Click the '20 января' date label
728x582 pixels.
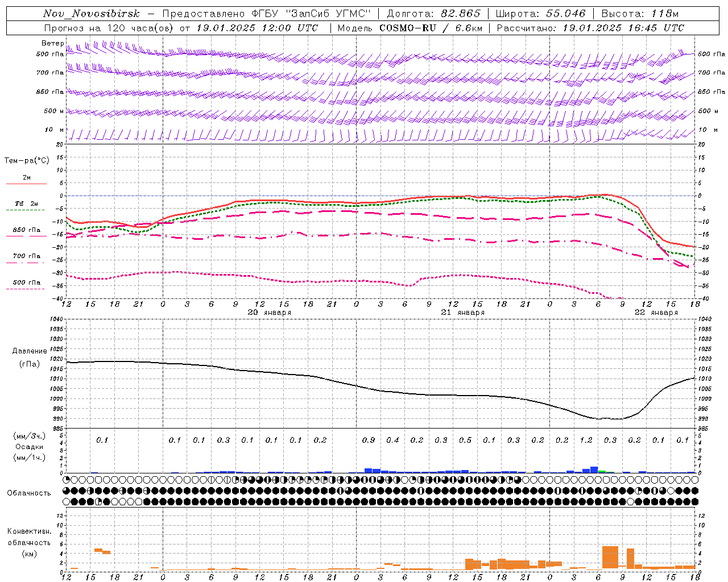(269, 313)
